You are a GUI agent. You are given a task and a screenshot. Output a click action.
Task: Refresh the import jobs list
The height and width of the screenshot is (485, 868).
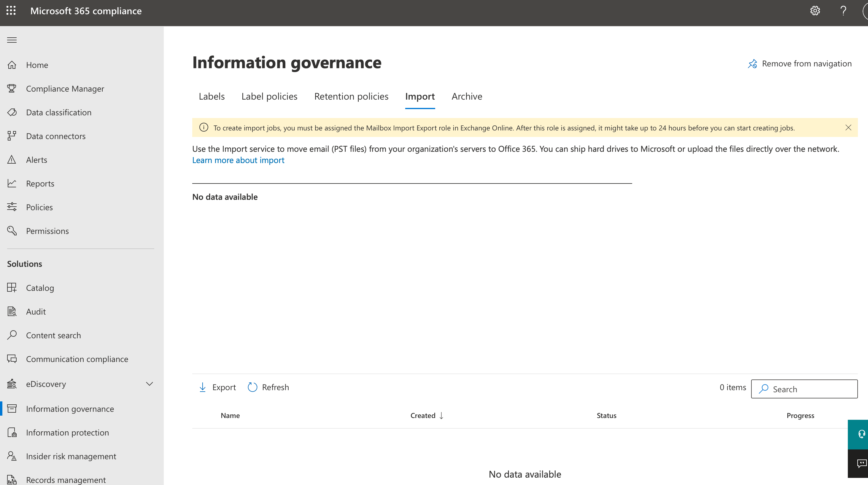pos(268,387)
